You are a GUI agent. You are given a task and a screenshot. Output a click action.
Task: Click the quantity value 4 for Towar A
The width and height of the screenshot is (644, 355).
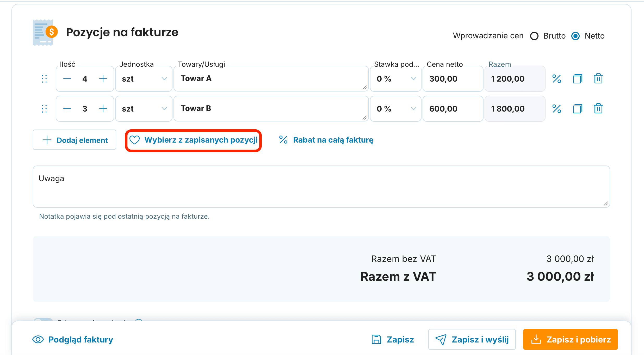coord(85,79)
